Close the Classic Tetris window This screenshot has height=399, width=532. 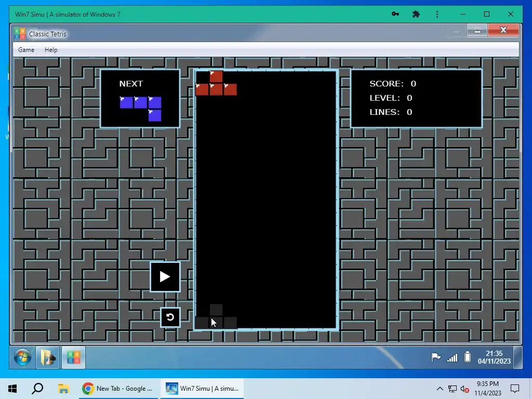click(x=503, y=30)
